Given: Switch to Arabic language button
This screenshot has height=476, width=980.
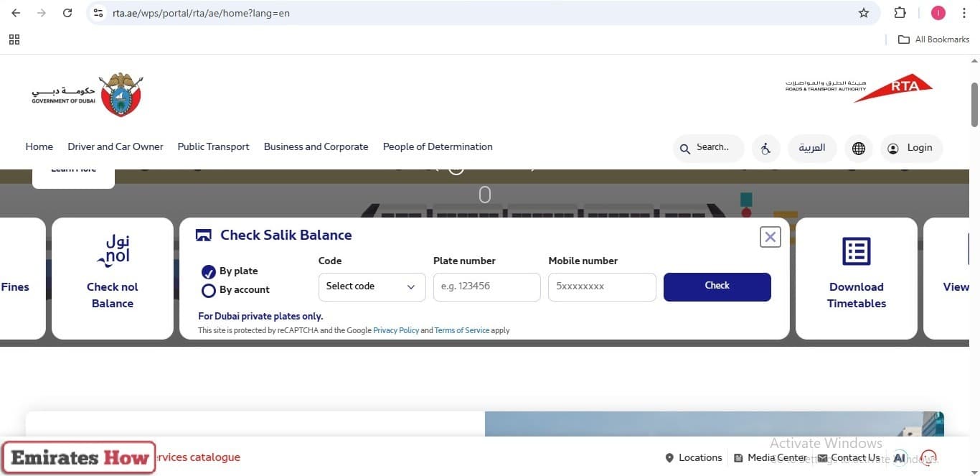Looking at the screenshot, I should [x=812, y=148].
